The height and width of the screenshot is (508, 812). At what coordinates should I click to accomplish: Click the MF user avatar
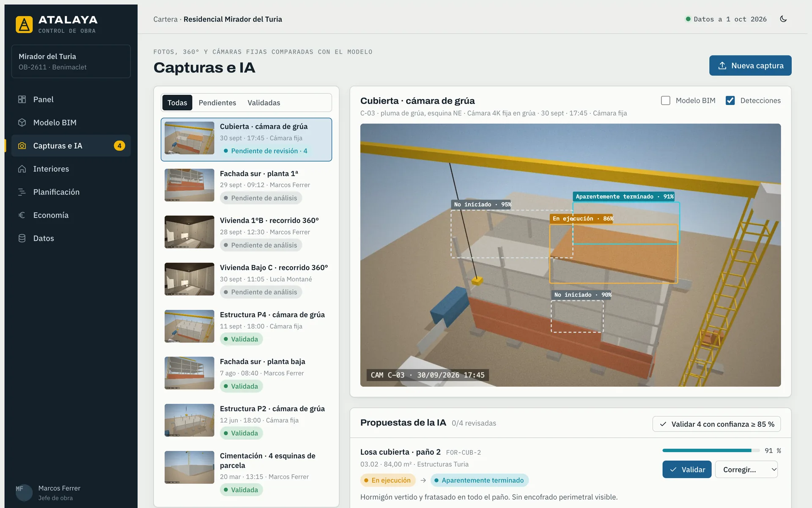coord(24,493)
